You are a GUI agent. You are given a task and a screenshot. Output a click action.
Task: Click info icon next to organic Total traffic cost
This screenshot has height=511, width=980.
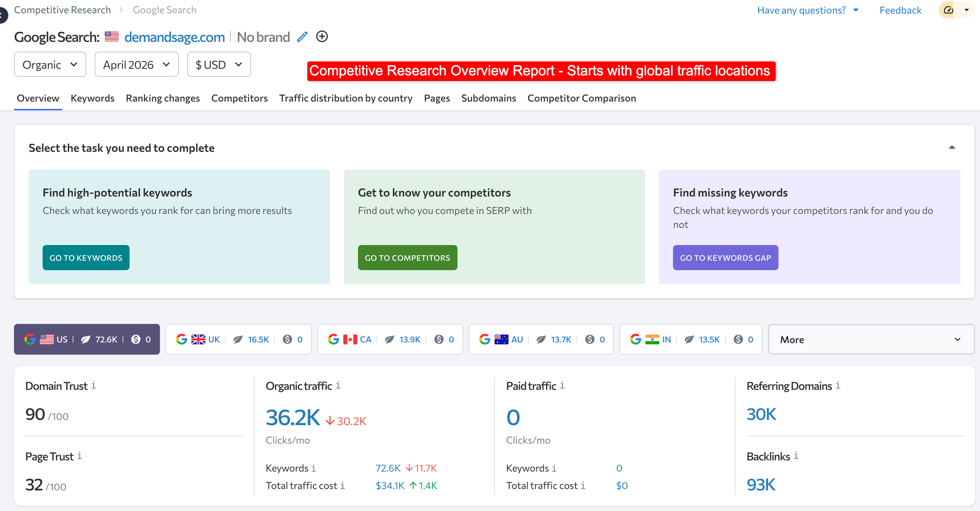(342, 486)
